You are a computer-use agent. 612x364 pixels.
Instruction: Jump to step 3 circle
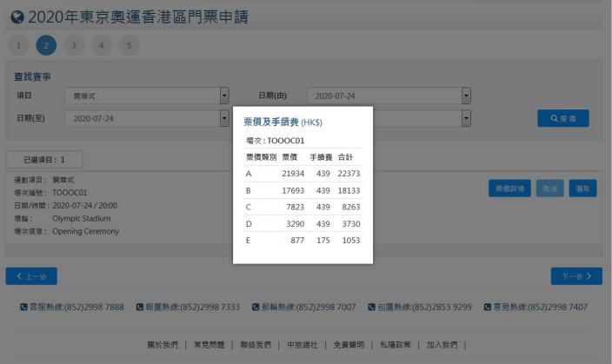point(74,45)
